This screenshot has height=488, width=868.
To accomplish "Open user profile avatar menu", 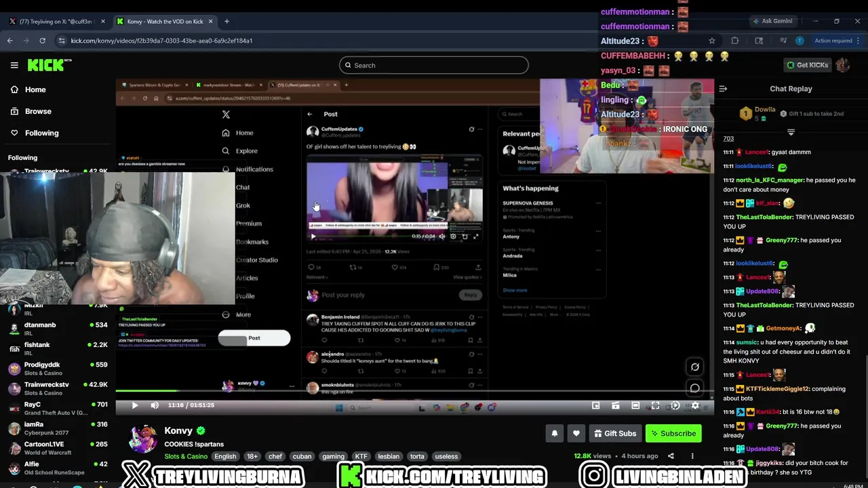I will [843, 65].
